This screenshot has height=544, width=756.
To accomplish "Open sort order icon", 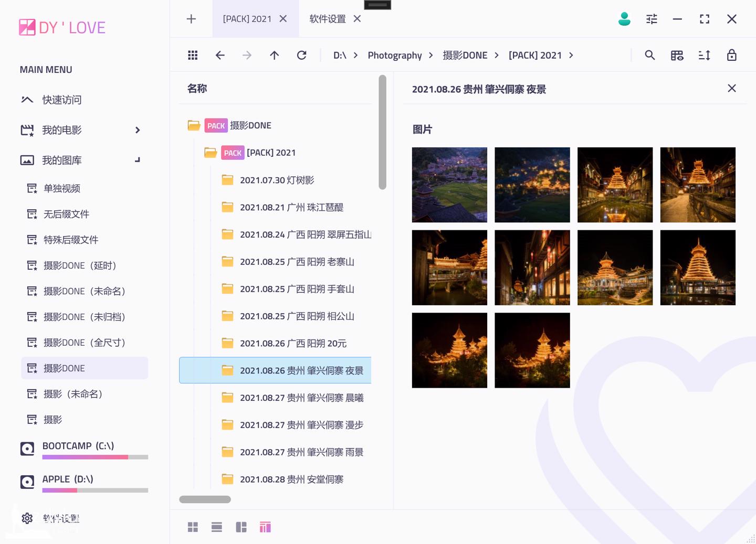I will (x=705, y=55).
